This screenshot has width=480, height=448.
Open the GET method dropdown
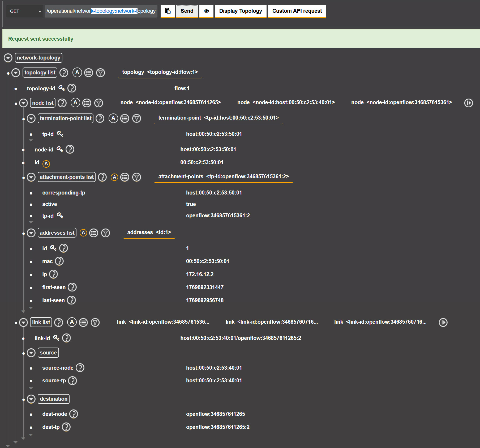25,11
